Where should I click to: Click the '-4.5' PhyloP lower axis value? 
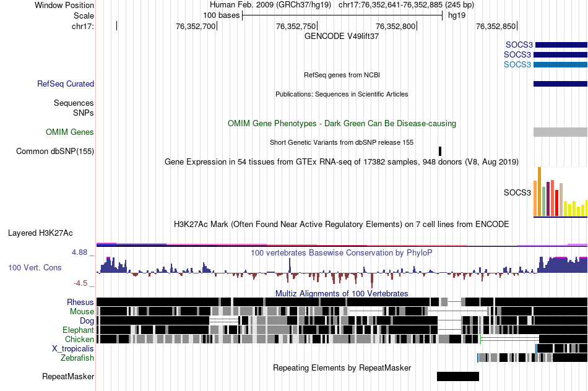[x=80, y=283]
